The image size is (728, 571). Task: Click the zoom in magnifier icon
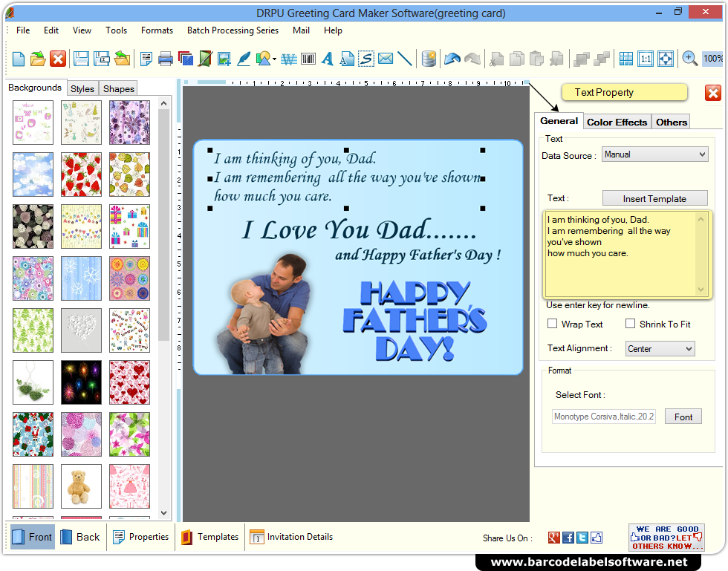tap(689, 59)
